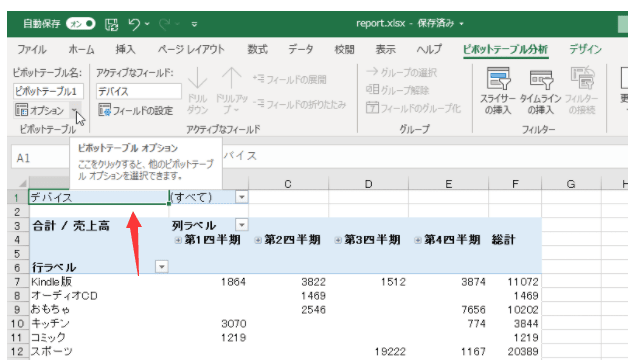Screen dimensions: 633x361
Task: Select the キッチン row label
Action: [x=50, y=323]
